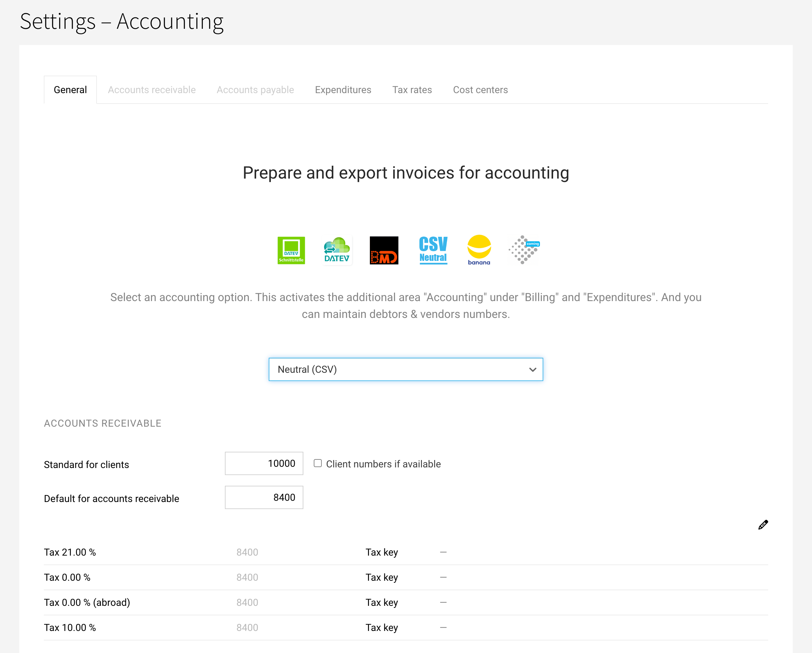Viewport: 812px width, 653px height.
Task: Click 8400 value in Tax 21.00 % row
Action: pos(247,552)
